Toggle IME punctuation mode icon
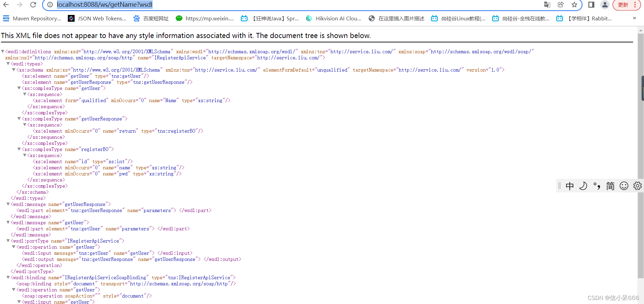644x304 pixels. (x=597, y=186)
